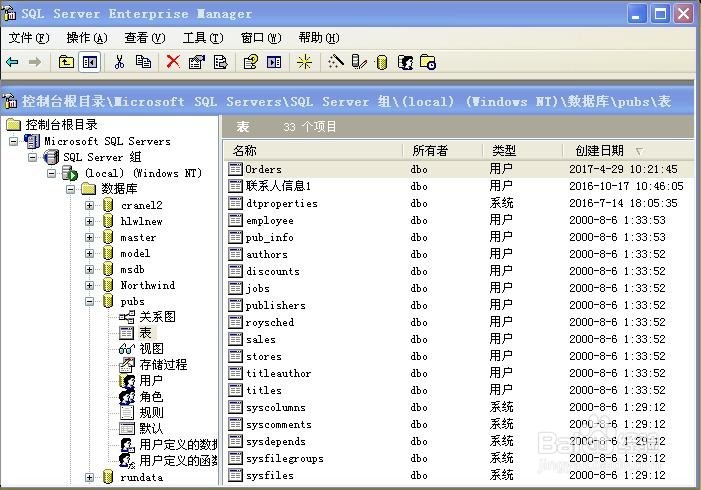701x490 pixels.
Task: Click the Copy toolbar icon
Action: click(x=143, y=62)
